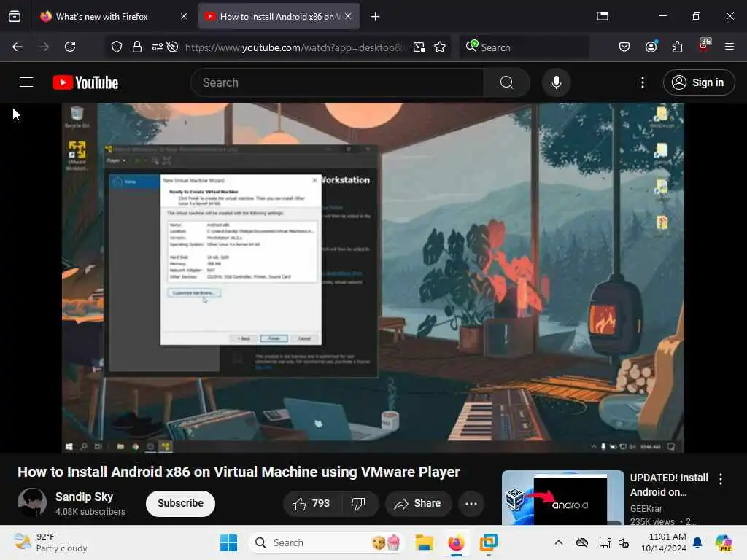Screen dimensions: 747x560
Task: Submit YouTube search with magnifier button
Action: pyautogui.click(x=507, y=82)
